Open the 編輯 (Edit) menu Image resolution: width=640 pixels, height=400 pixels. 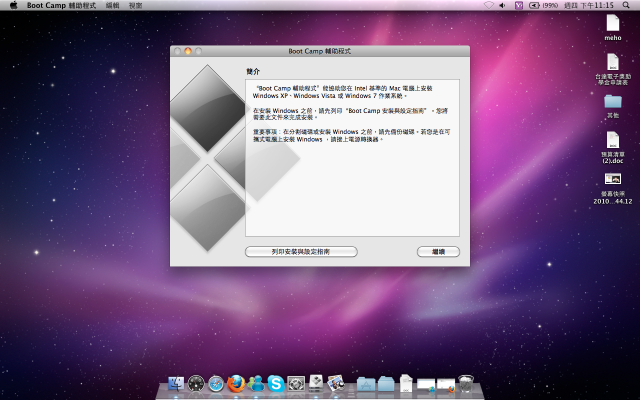coord(112,5)
